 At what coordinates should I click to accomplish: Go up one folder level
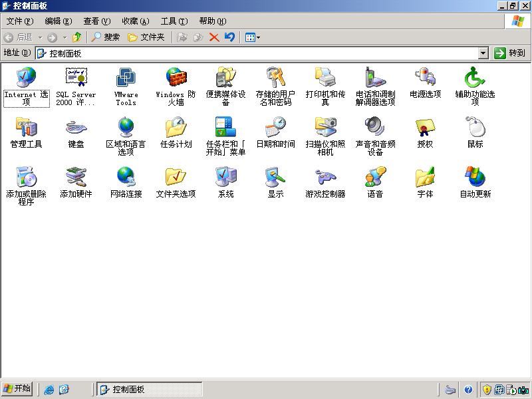coord(77,37)
